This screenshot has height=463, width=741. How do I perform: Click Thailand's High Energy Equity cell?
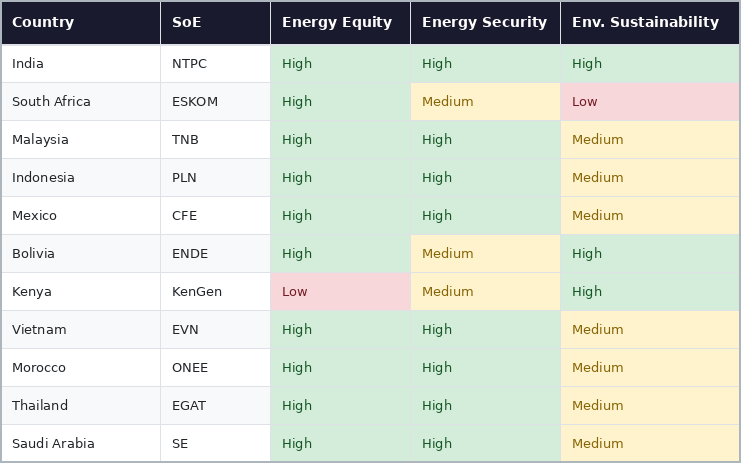(x=340, y=406)
